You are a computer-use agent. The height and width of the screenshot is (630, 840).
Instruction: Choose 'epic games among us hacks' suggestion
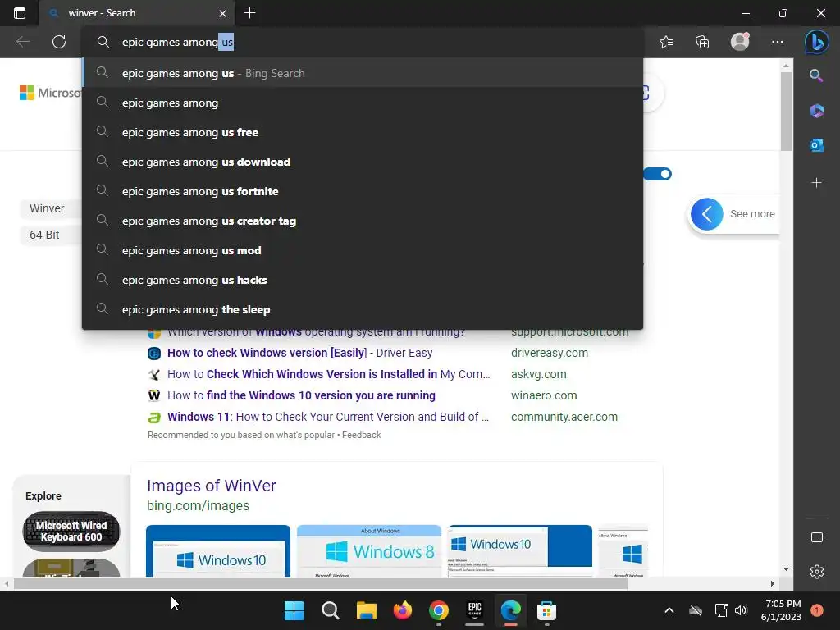pos(363,279)
